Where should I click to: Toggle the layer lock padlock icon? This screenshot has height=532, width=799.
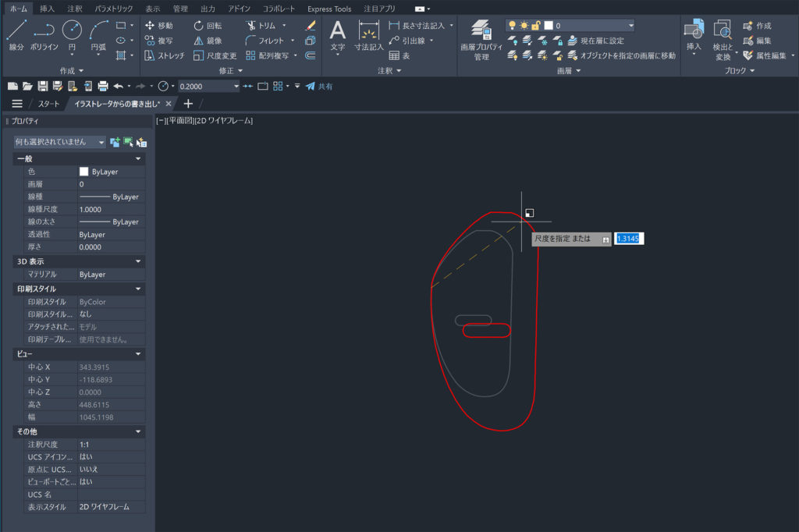click(536, 26)
